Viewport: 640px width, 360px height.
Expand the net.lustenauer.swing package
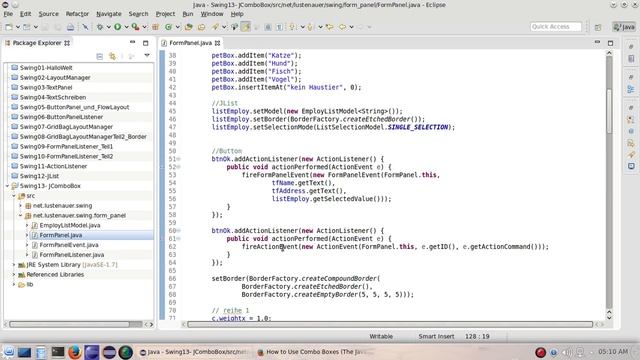click(20, 206)
